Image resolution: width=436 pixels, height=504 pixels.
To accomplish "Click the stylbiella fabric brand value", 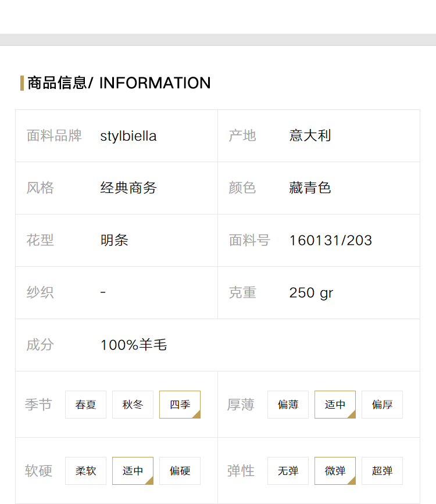I will [x=128, y=136].
